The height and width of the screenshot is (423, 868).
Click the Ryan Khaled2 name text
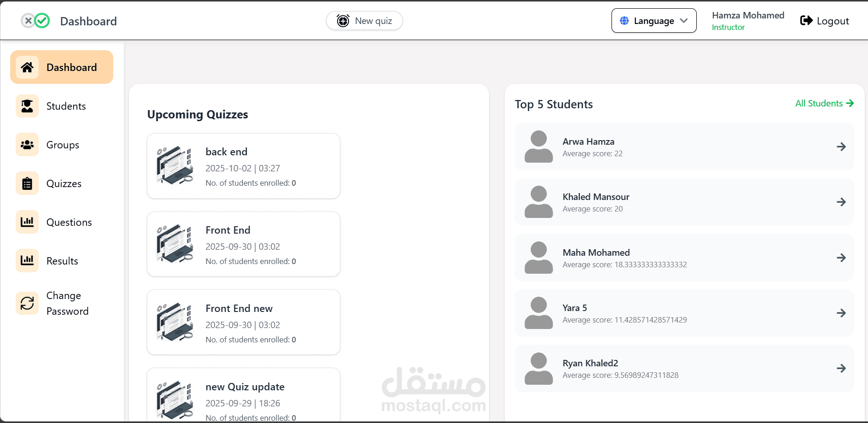click(590, 363)
